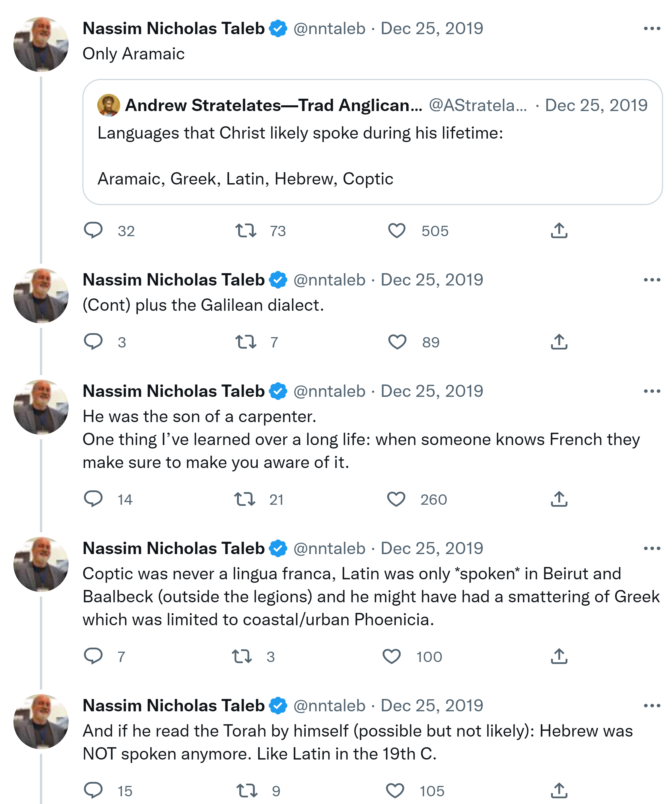Screen dimensions: 672x804
Task: Retweet the "Only Aramaic" tweet
Action: (245, 230)
